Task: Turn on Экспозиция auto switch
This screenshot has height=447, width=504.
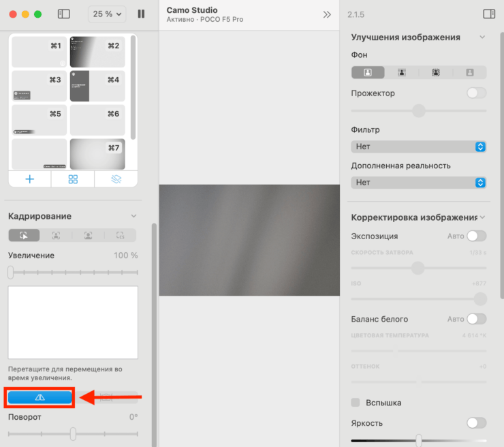Action: [x=476, y=236]
